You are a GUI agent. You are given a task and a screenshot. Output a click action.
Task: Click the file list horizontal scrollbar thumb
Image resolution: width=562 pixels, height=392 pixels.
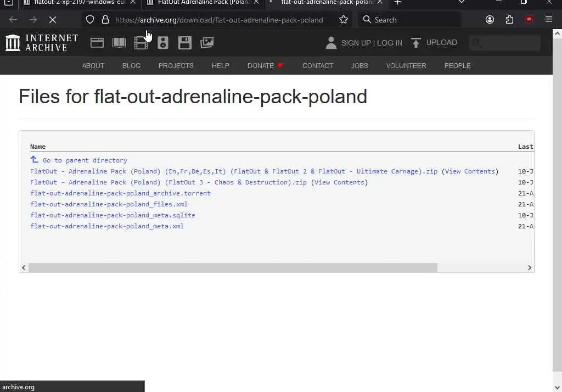233,267
